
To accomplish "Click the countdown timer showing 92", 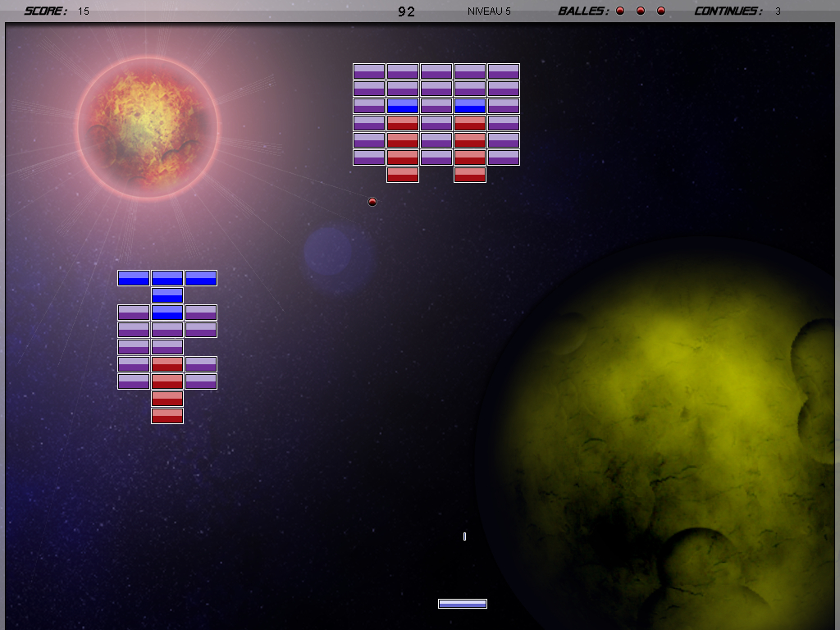I will [406, 11].
